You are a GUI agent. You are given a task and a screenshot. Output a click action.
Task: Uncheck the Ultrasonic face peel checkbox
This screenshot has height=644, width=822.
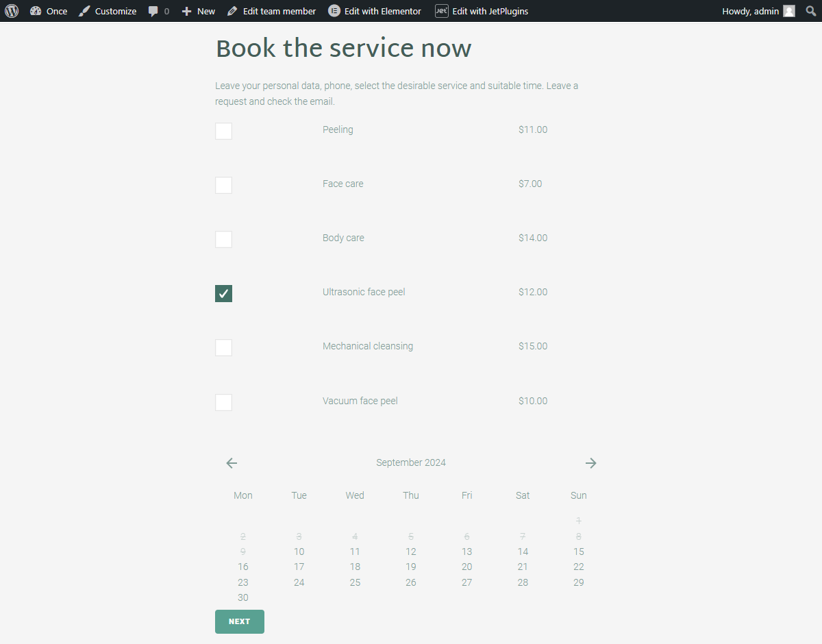pyautogui.click(x=223, y=293)
